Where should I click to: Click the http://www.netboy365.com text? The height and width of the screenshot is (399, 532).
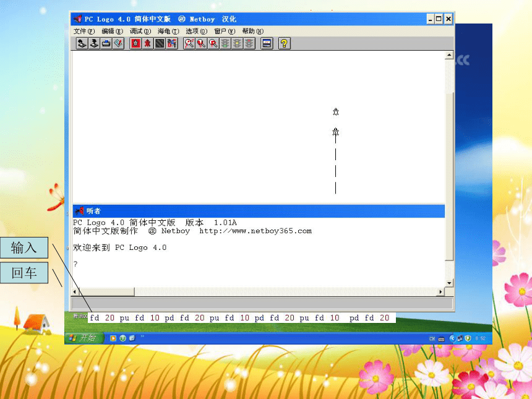pyautogui.click(x=255, y=231)
